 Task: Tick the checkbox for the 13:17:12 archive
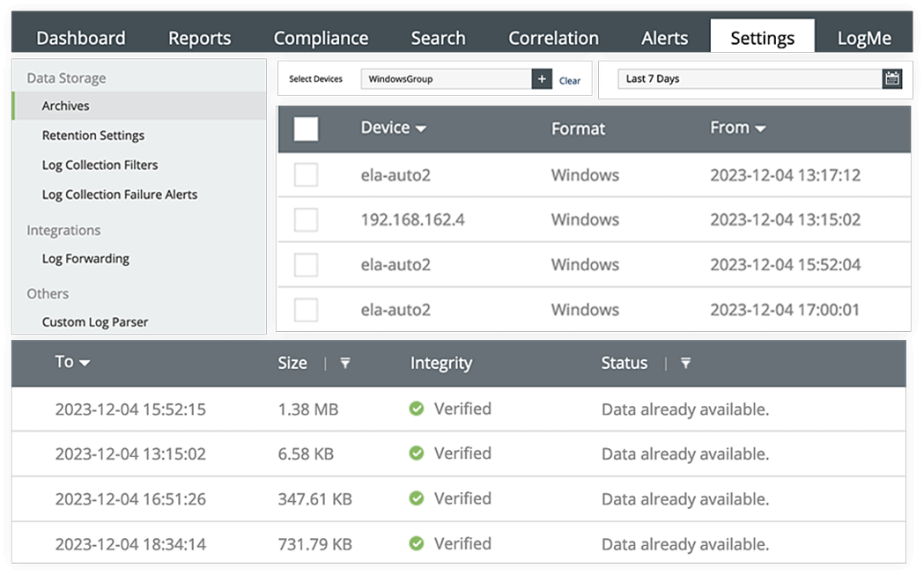pyautogui.click(x=306, y=175)
